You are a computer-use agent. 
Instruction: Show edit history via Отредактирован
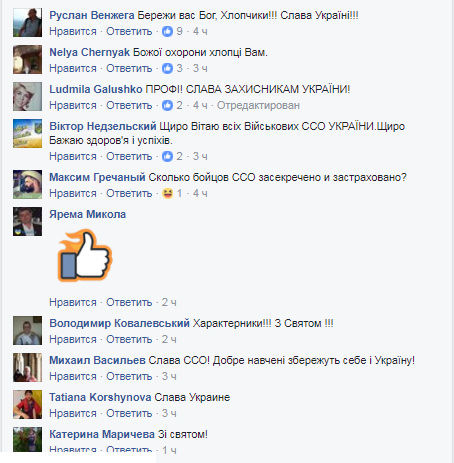[258, 105]
